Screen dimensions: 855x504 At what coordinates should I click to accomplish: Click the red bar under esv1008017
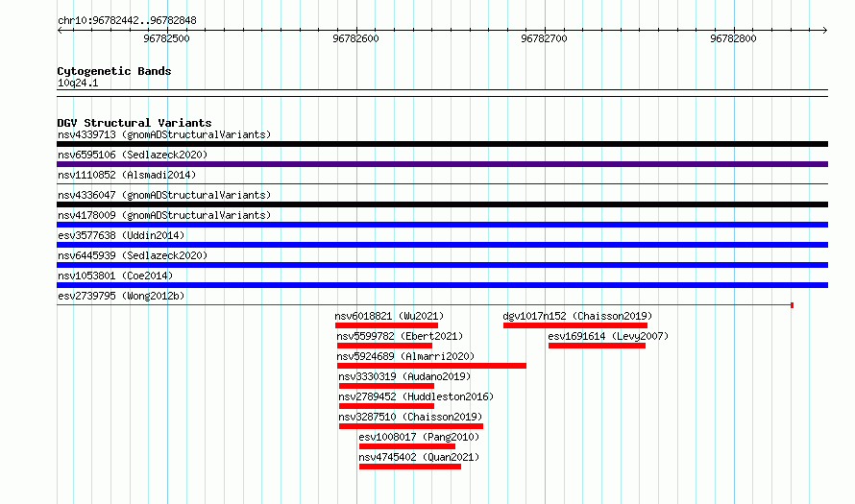coord(407,446)
